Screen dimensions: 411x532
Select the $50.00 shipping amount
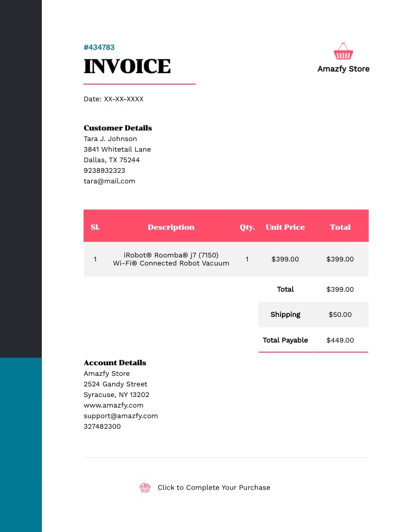pyautogui.click(x=340, y=314)
